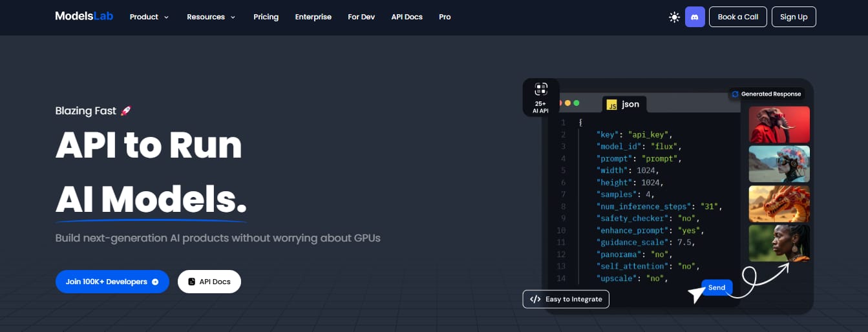Click the Generated Response label
The height and width of the screenshot is (332, 868).
(767, 94)
